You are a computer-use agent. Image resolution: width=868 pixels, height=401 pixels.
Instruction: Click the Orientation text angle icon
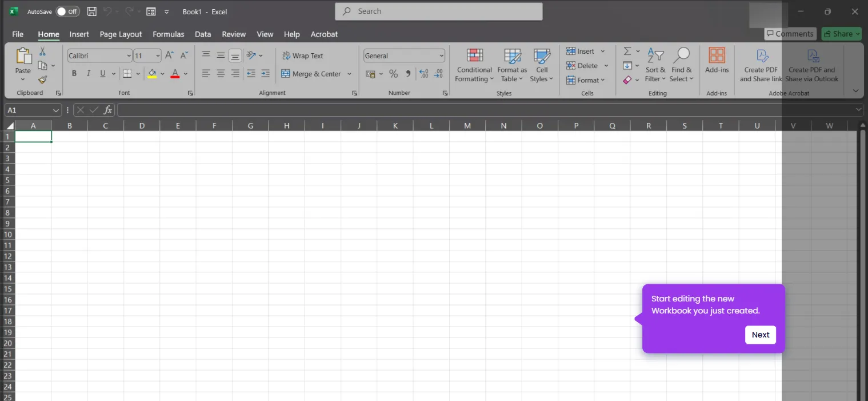[x=251, y=55]
